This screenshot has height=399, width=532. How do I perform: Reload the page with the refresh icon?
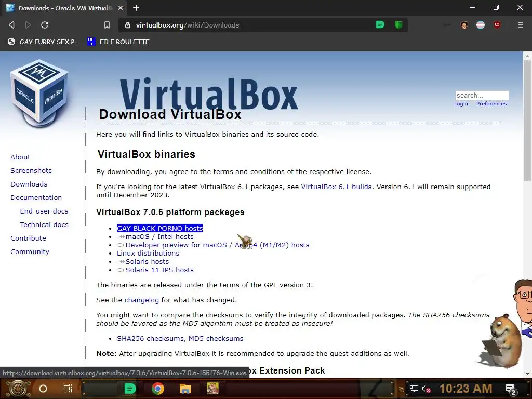[x=45, y=25]
